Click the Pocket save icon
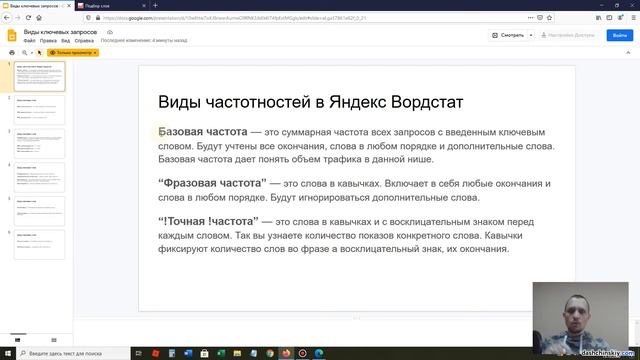The height and width of the screenshot is (360, 640). point(540,18)
